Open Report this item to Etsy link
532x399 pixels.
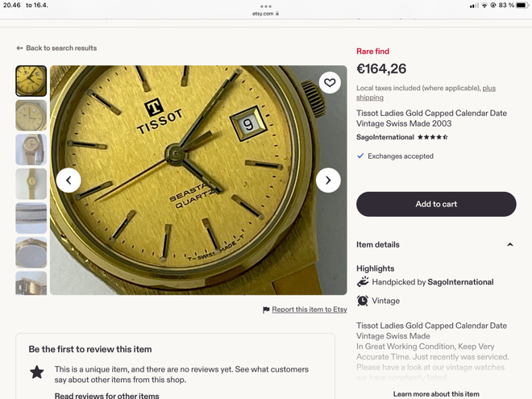pos(309,310)
